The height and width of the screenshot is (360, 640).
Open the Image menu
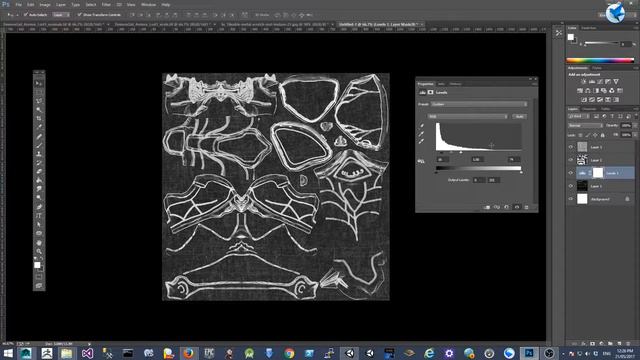(x=45, y=4)
